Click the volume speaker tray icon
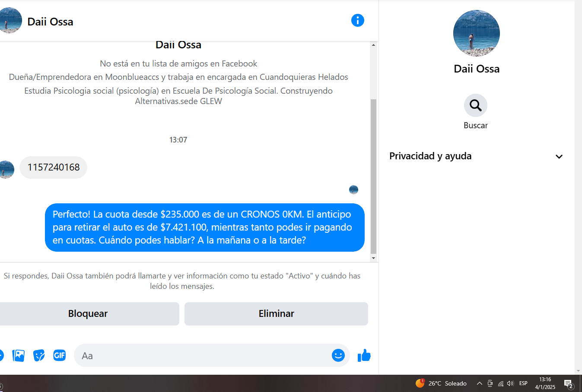This screenshot has width=582, height=392. [x=510, y=383]
